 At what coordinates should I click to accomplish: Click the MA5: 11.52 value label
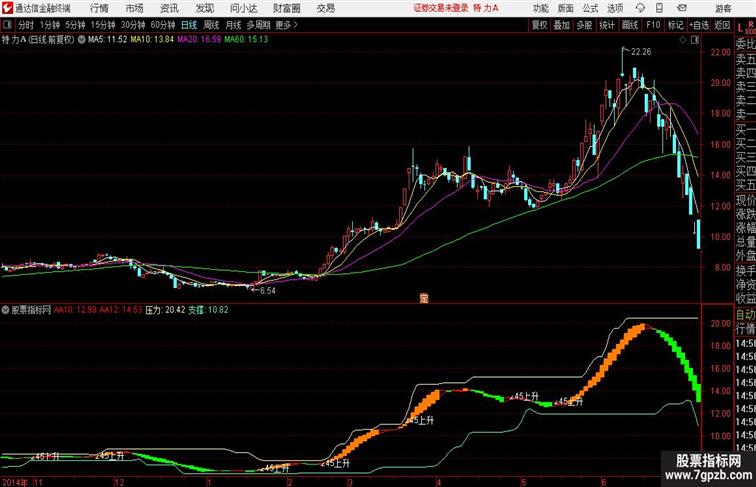pyautogui.click(x=108, y=40)
